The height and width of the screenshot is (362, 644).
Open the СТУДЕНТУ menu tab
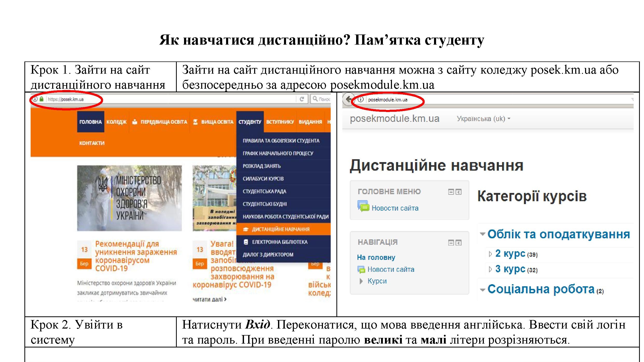(x=250, y=122)
